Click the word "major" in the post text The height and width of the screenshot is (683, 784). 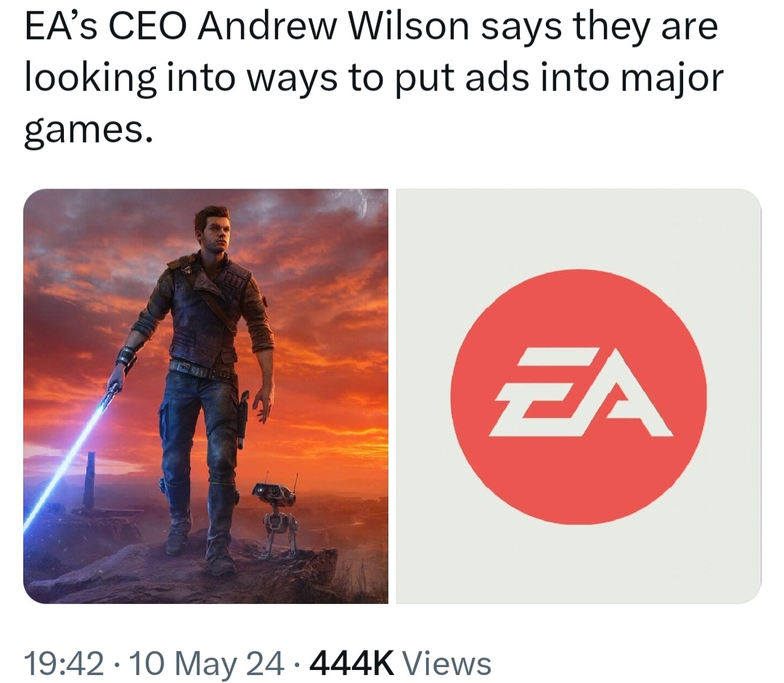[x=671, y=80]
